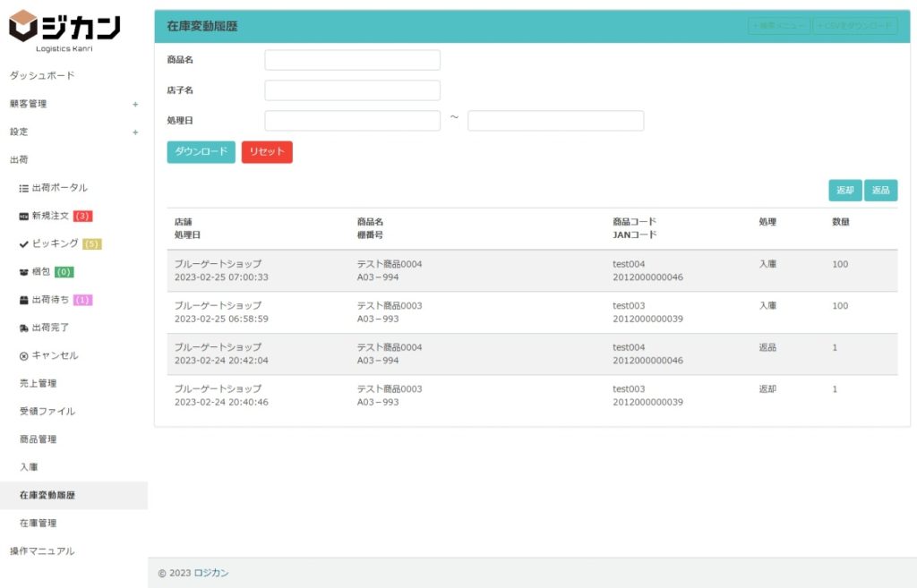Toggle the 検索メニュー panel in header
917x588 pixels.
click(778, 26)
